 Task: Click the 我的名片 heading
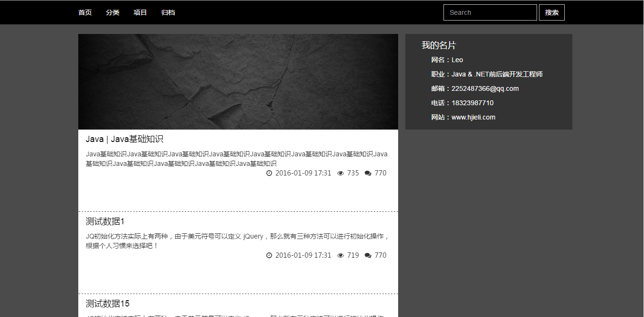[x=439, y=45]
